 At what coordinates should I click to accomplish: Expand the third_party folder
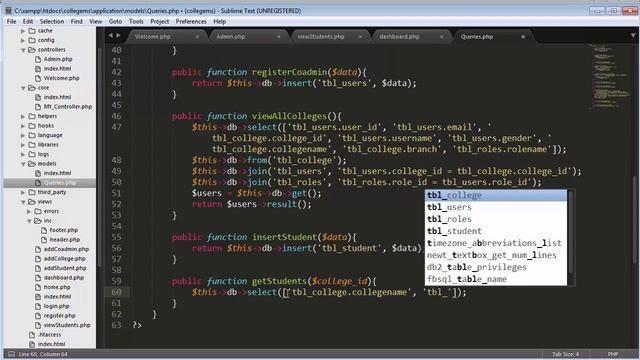pyautogui.click(x=23, y=192)
